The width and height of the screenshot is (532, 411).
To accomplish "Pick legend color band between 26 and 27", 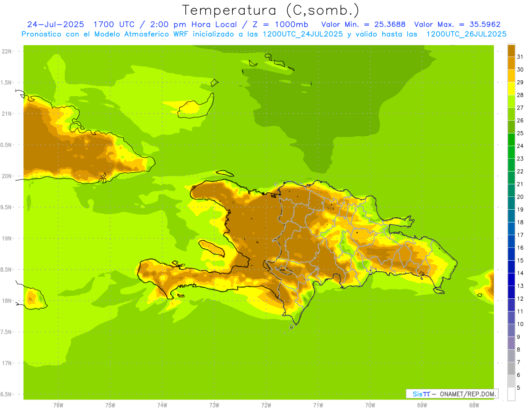I will (511, 114).
